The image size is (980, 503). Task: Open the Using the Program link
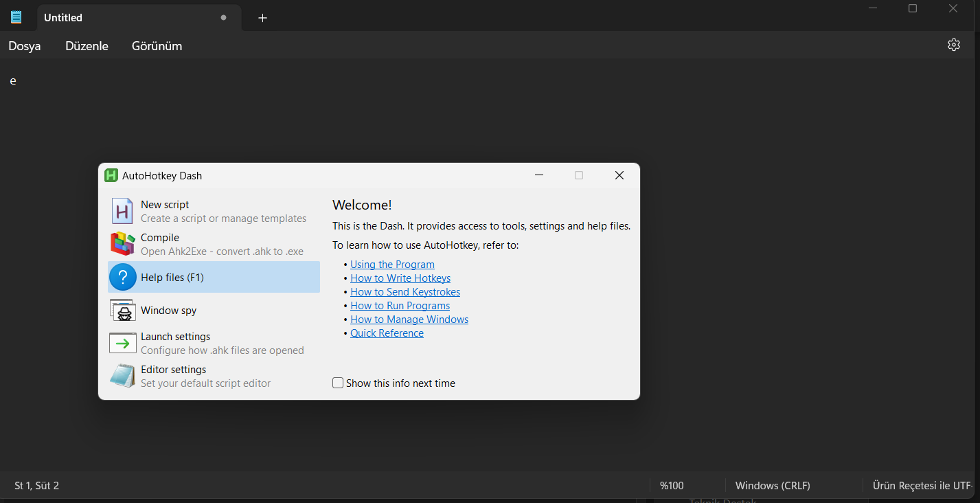tap(392, 265)
